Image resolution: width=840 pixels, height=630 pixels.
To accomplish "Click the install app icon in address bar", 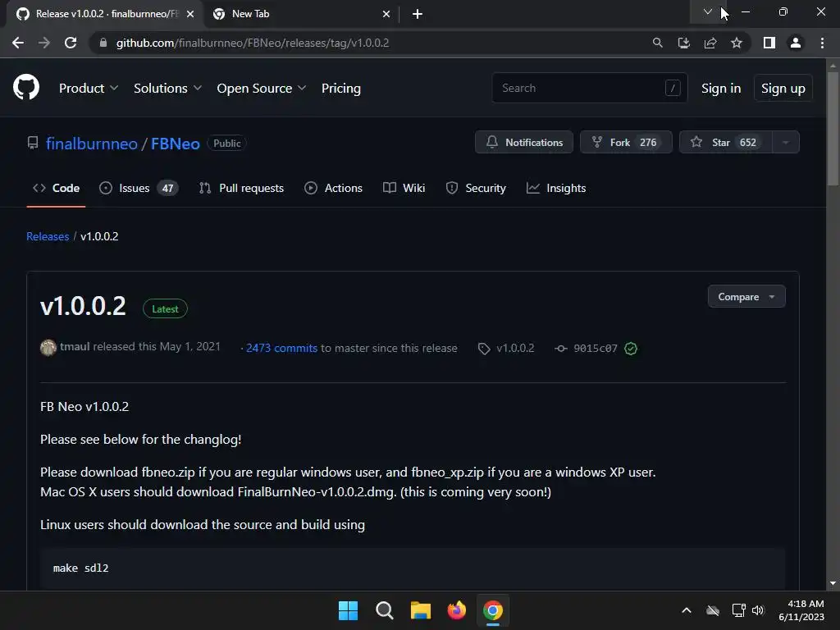I will 683,43.
